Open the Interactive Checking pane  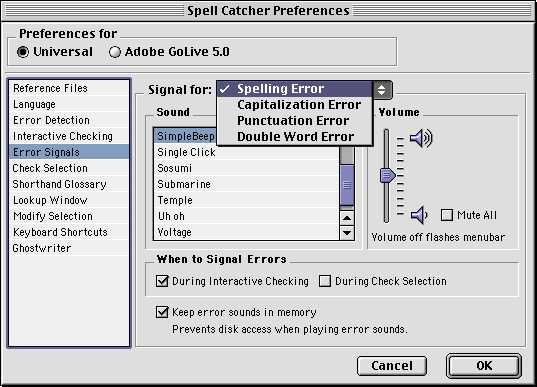tap(69, 136)
